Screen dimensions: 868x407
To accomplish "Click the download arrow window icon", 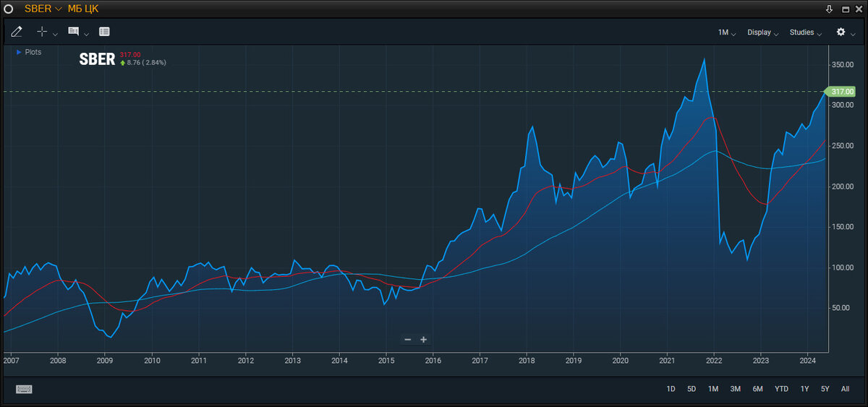I will click(829, 9).
